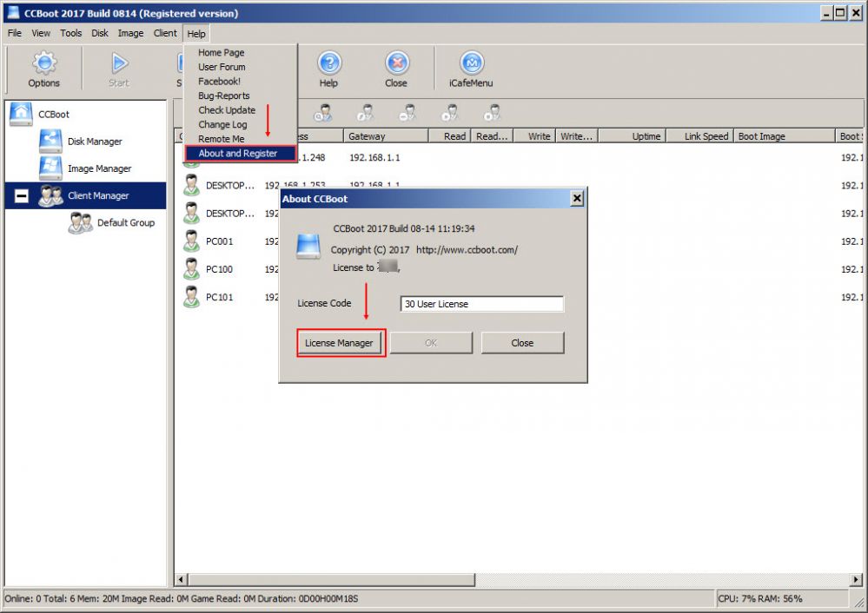This screenshot has width=868, height=613.
Task: Click the horizontal scrollbar right arrow
Action: (x=856, y=580)
